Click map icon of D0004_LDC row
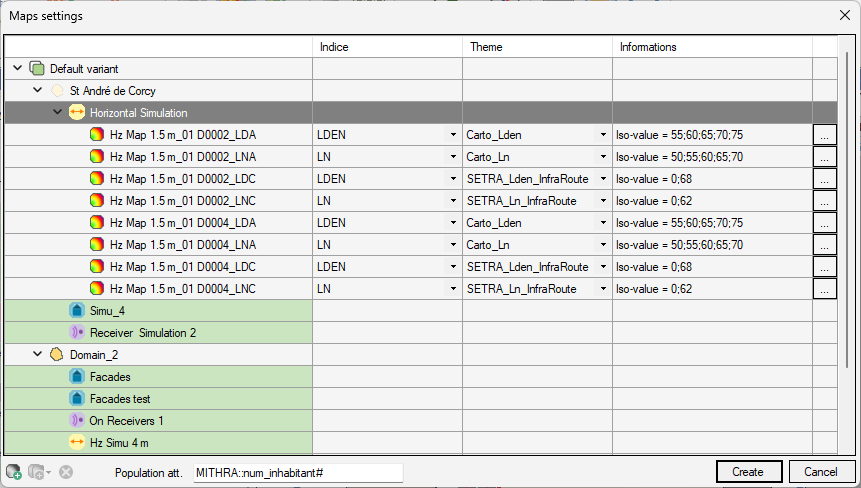Screen dimensions: 861x488 pos(97,266)
